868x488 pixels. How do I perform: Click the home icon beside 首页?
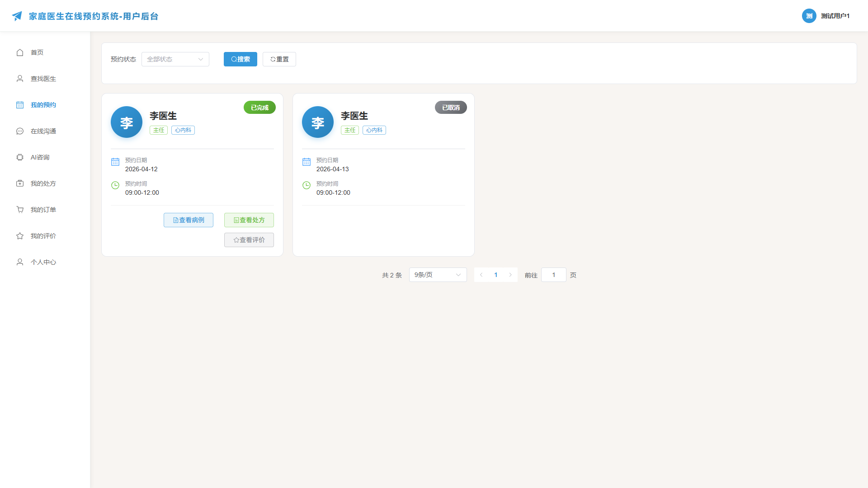[x=20, y=52]
